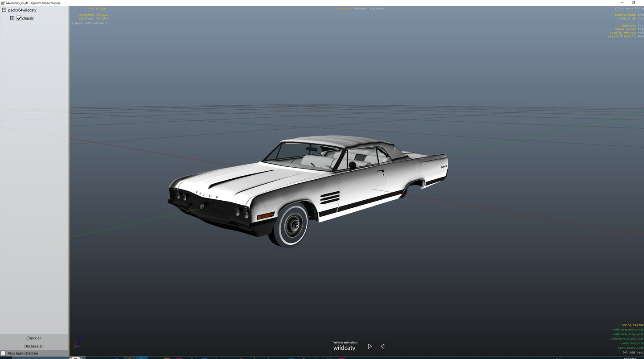Click the highlighted taskbar application icon
This screenshot has height=359, width=644.
tap(142, 358)
